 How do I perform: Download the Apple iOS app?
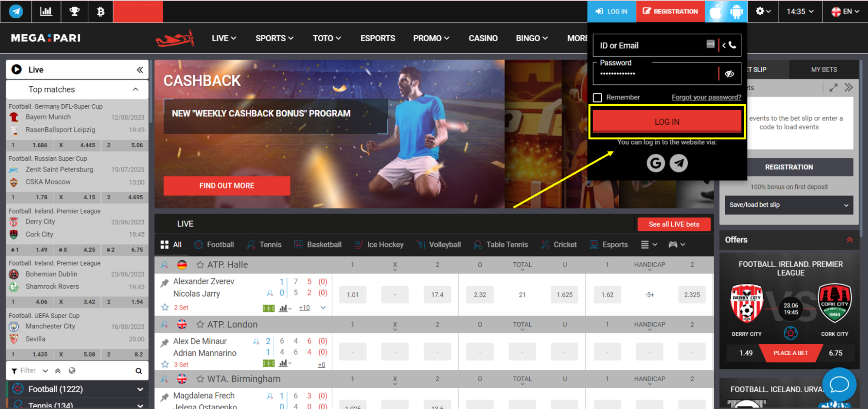715,11
